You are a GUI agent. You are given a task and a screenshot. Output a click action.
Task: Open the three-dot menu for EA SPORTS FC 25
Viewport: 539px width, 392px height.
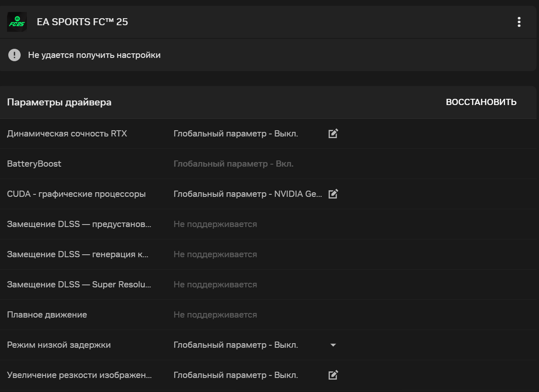coord(519,22)
